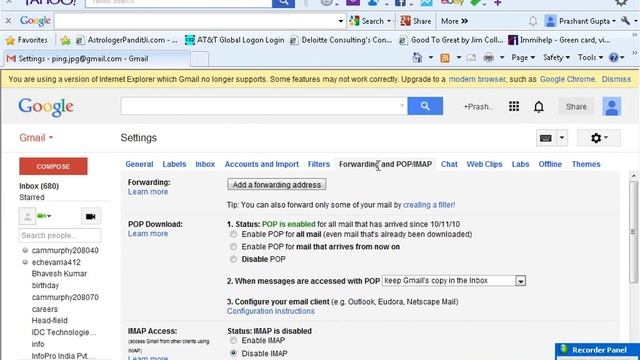The width and height of the screenshot is (640, 360).
Task: Open the Starred label in sidebar
Action: (x=32, y=198)
